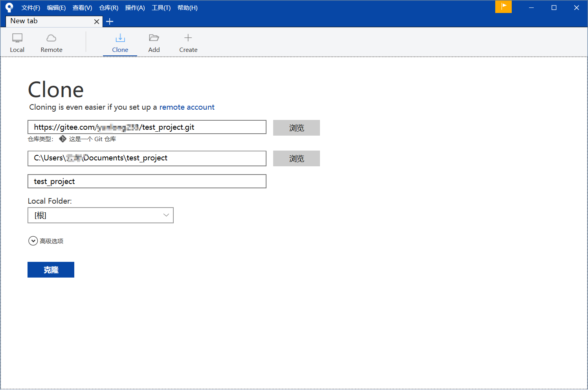Open the 工具(T) menu
The height and width of the screenshot is (390, 588).
click(161, 8)
